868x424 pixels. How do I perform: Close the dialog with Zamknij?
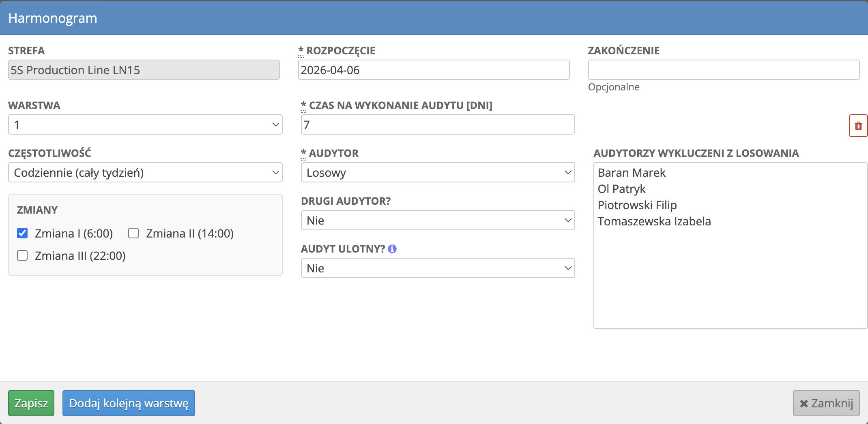pyautogui.click(x=826, y=403)
